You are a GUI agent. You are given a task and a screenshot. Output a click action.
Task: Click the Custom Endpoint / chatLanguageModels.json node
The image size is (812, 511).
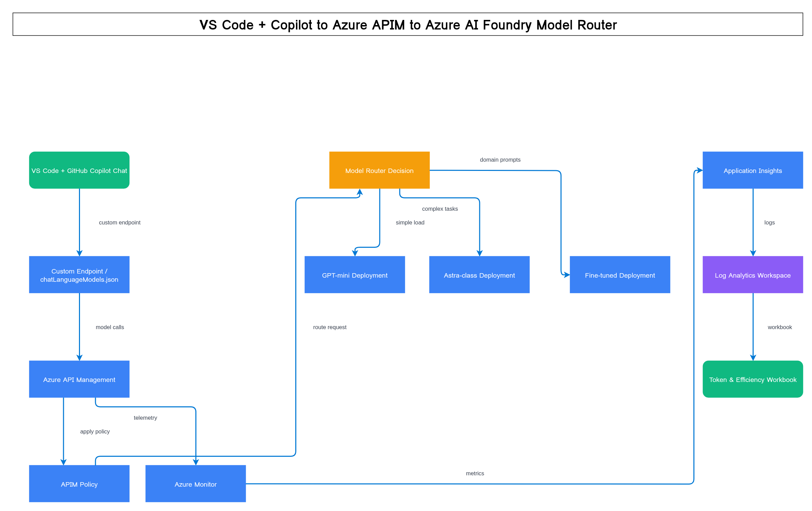[x=79, y=275]
